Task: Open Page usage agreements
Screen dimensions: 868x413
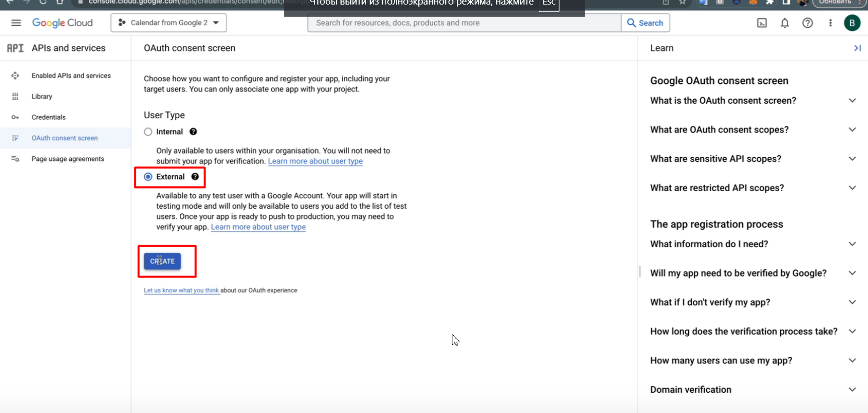Action: click(x=68, y=159)
